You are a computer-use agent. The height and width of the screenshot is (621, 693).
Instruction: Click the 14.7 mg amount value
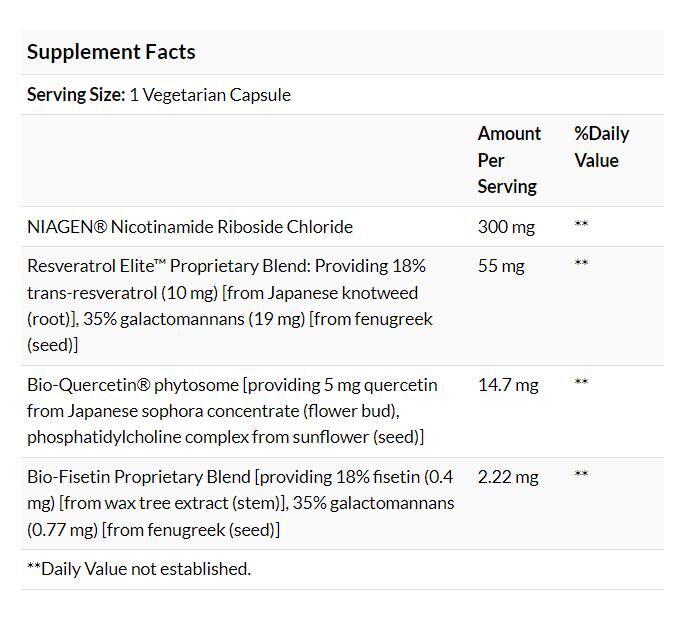coord(508,385)
